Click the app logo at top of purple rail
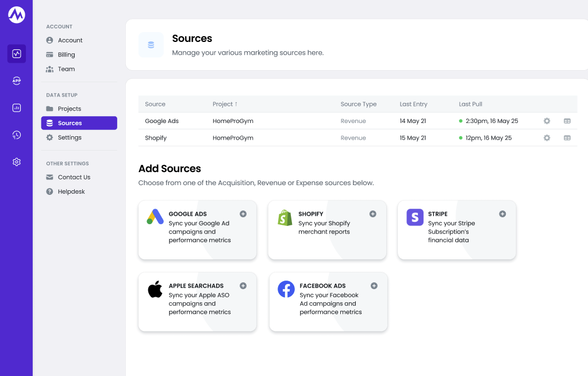This screenshot has height=376, width=588. 17,15
